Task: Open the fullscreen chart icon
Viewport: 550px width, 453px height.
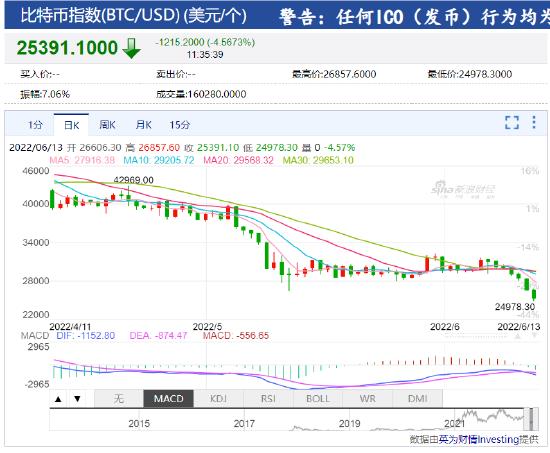Action: [512, 122]
